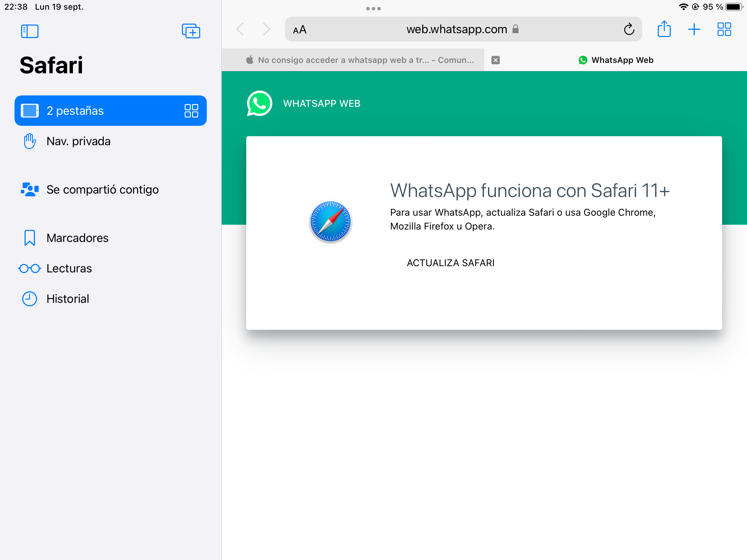Reload the WhatsApp Web page
Viewport: 747px width, 560px height.
tap(629, 29)
